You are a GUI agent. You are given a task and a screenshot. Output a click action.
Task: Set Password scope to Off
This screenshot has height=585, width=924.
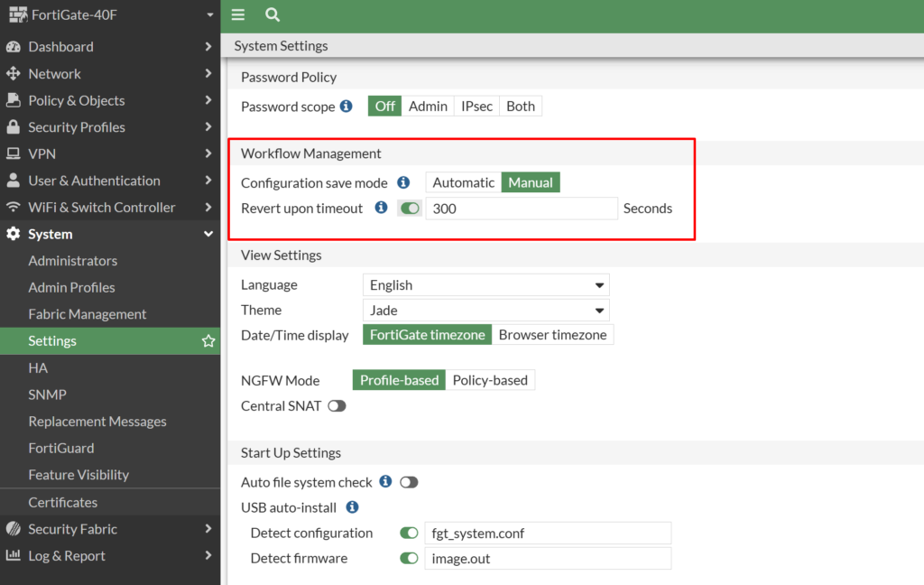[384, 107]
